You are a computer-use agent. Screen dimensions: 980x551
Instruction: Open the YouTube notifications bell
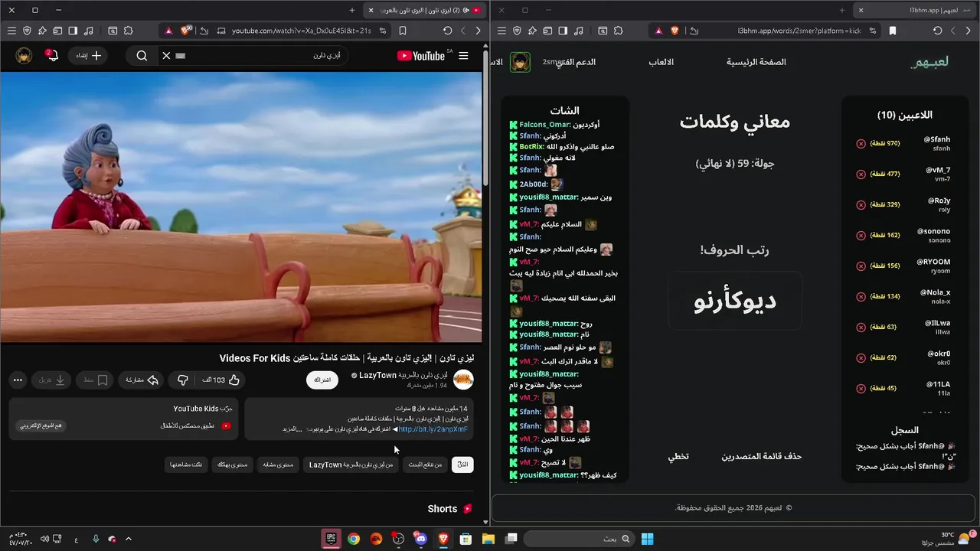coord(51,56)
